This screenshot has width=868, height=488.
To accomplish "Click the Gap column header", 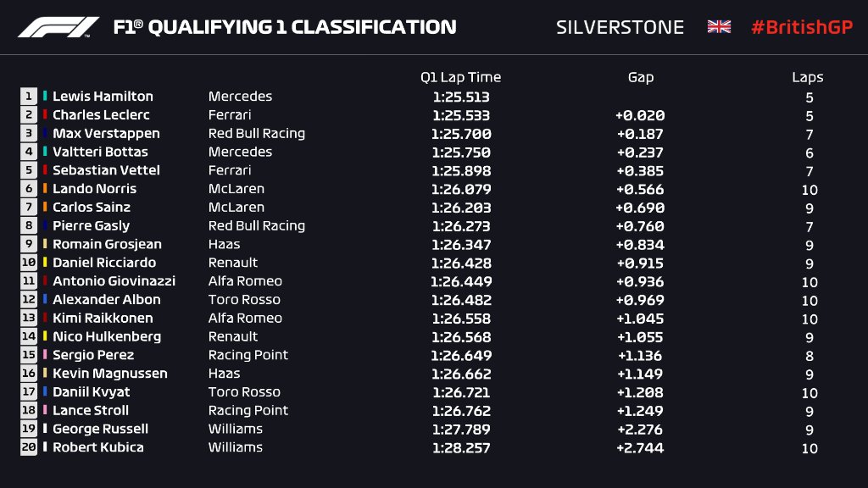I will point(640,77).
